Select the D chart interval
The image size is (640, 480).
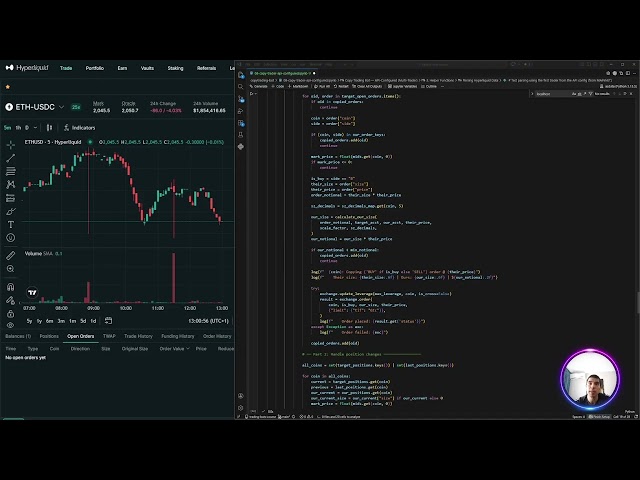[x=27, y=128]
